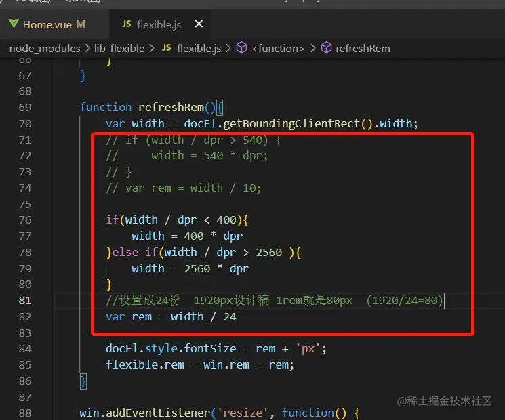Close the flexible.js tab
This screenshot has width=505, height=420.
(x=199, y=24)
